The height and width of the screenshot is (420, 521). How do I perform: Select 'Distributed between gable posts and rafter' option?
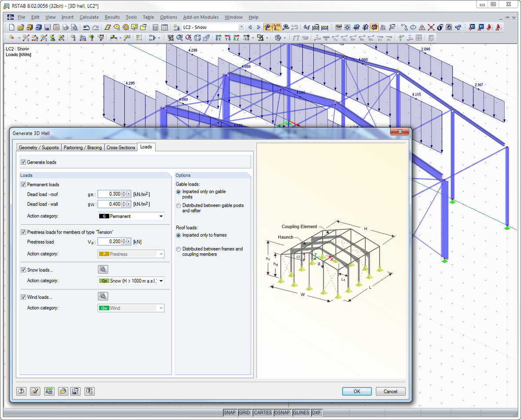(178, 205)
